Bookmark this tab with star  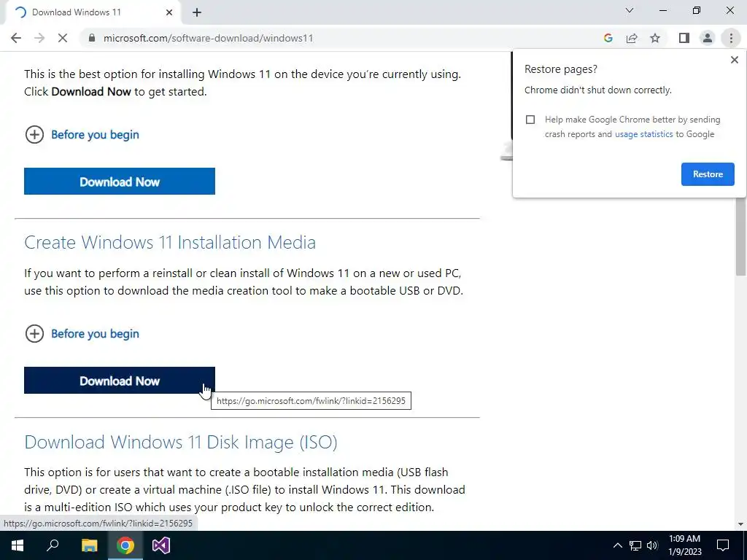pyautogui.click(x=655, y=38)
